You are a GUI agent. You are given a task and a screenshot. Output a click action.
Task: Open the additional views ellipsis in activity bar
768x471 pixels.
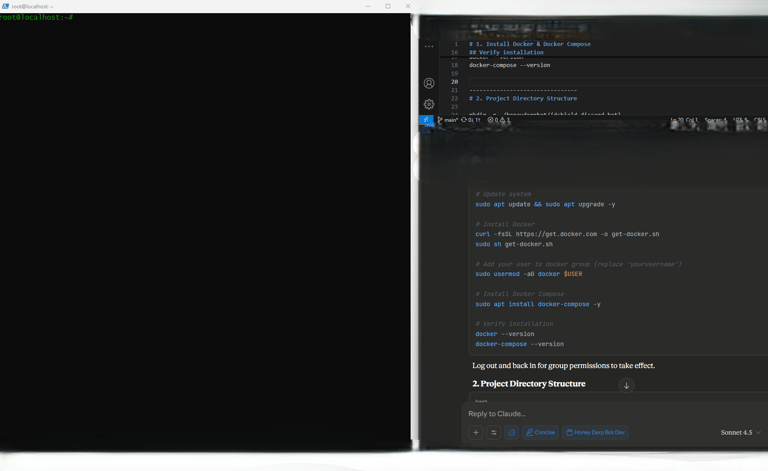[x=429, y=47]
